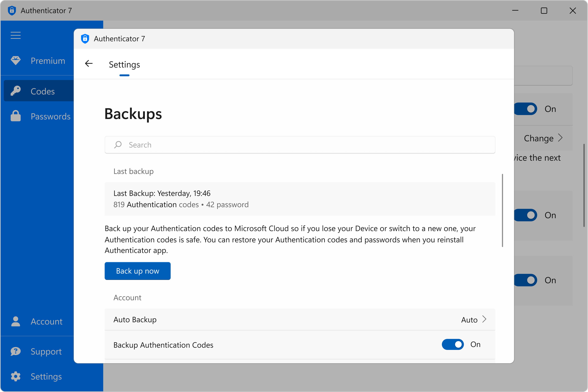Viewport: 588px width, 392px height.
Task: Click the search magnifier icon
Action: (x=118, y=145)
